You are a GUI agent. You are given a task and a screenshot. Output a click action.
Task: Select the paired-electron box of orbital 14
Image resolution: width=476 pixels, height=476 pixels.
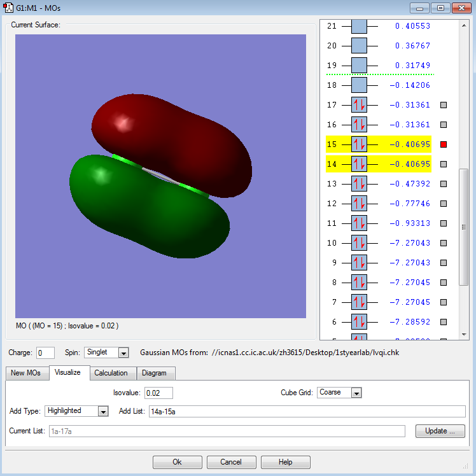[359, 164]
